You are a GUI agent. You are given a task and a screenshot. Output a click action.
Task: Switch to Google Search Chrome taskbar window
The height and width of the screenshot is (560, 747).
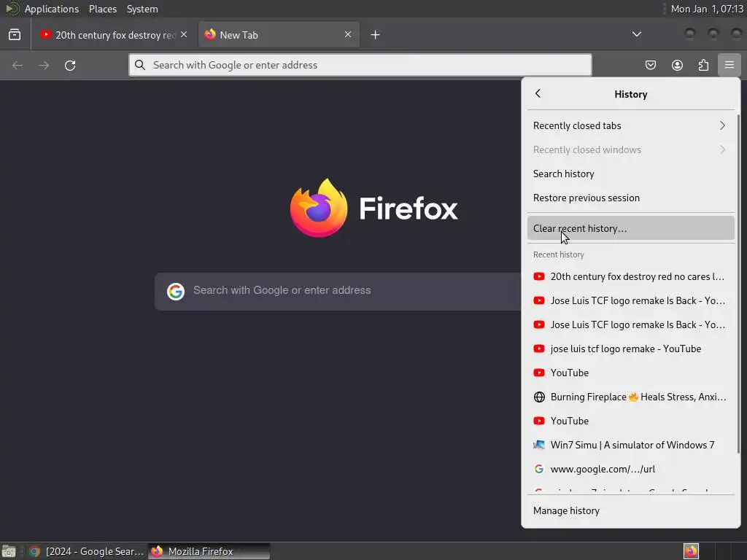pyautogui.click(x=86, y=551)
